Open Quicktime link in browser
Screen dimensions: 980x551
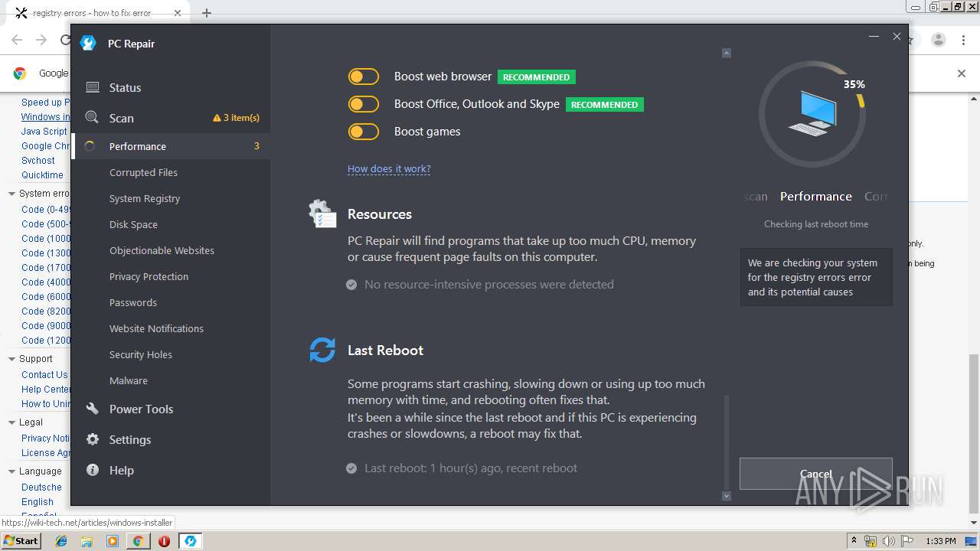[x=42, y=175]
